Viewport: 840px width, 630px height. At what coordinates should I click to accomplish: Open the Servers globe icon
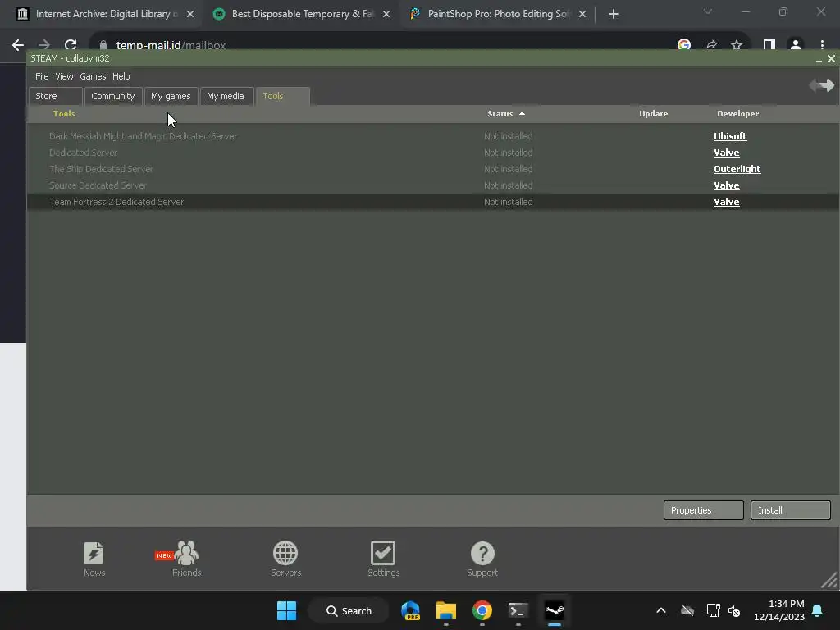[285, 559]
